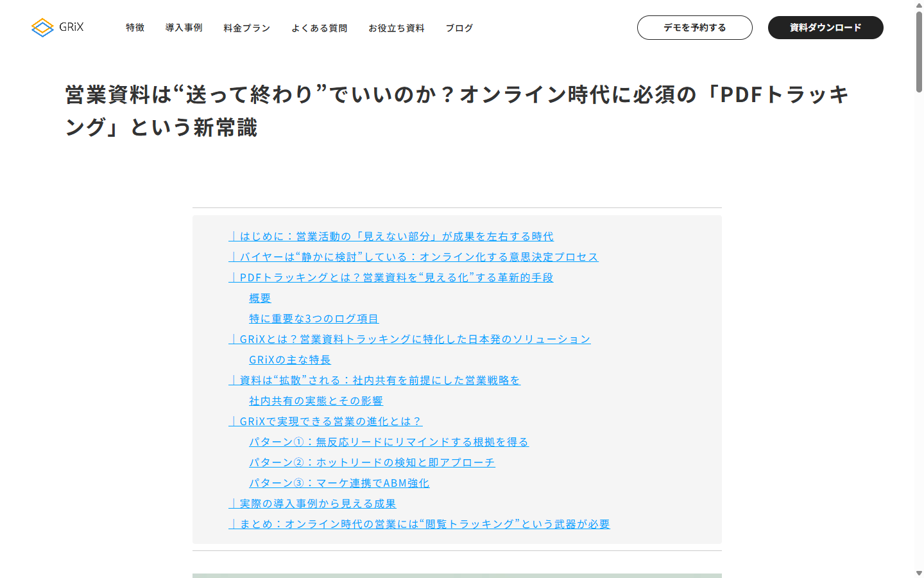Jump to バイヤーは"静かに検討"している section
The width and height of the screenshot is (924, 578).
413,257
